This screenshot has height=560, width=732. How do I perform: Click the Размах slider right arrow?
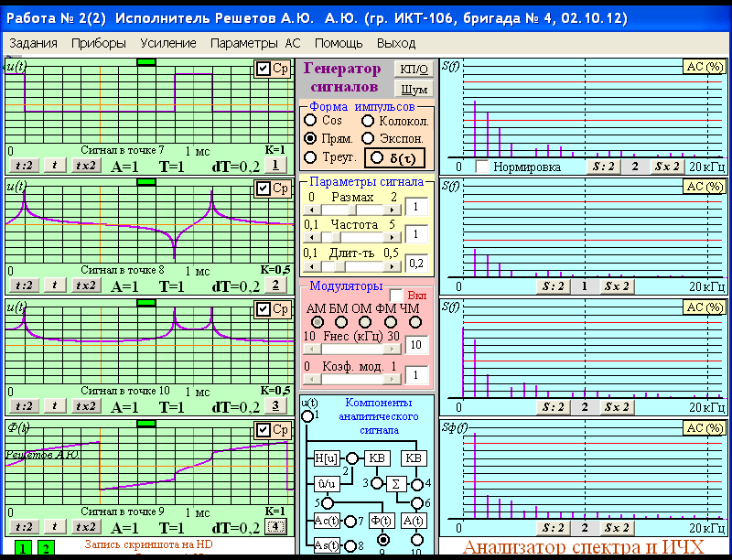(x=392, y=210)
